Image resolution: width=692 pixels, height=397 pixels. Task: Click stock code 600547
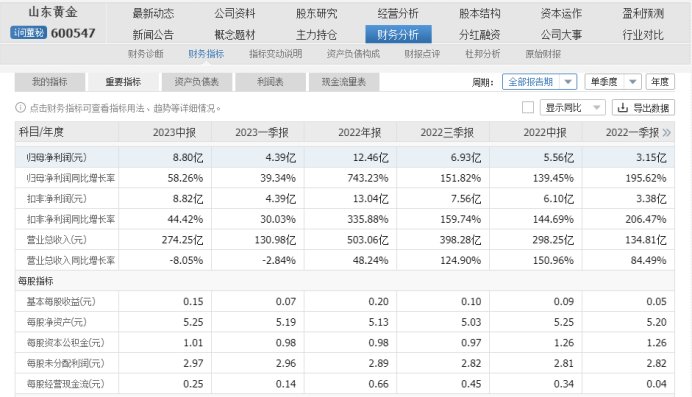point(73,33)
